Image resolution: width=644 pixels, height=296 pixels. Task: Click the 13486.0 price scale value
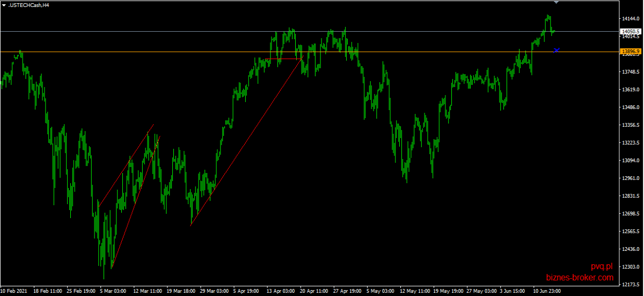630,107
